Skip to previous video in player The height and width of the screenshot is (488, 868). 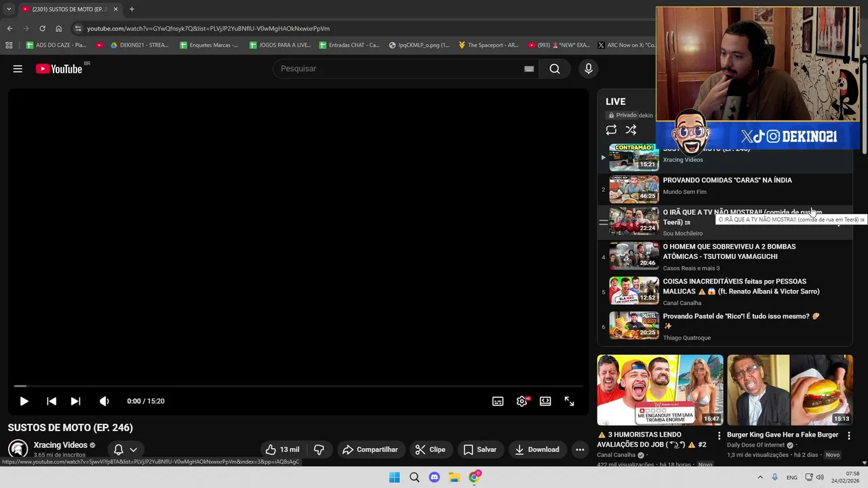(x=52, y=401)
